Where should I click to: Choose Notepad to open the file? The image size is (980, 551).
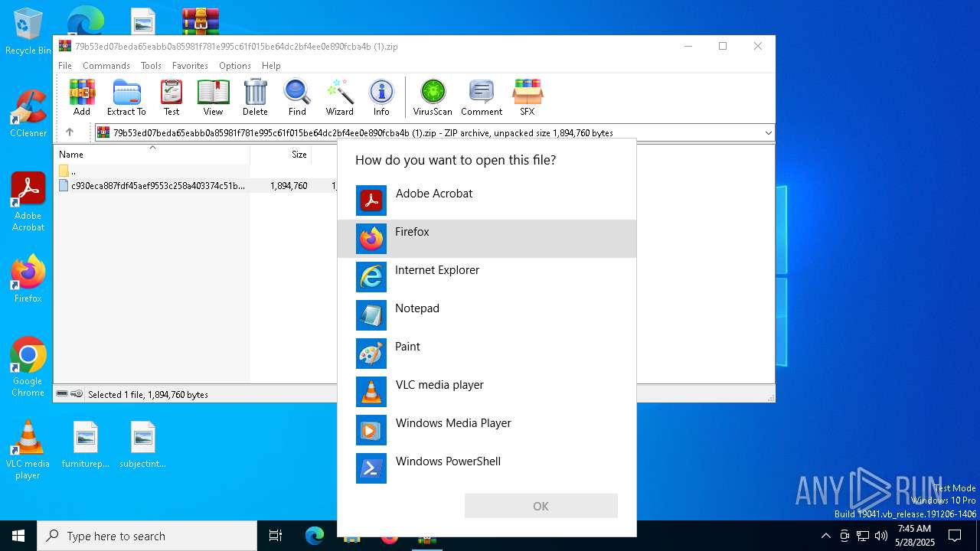point(487,315)
